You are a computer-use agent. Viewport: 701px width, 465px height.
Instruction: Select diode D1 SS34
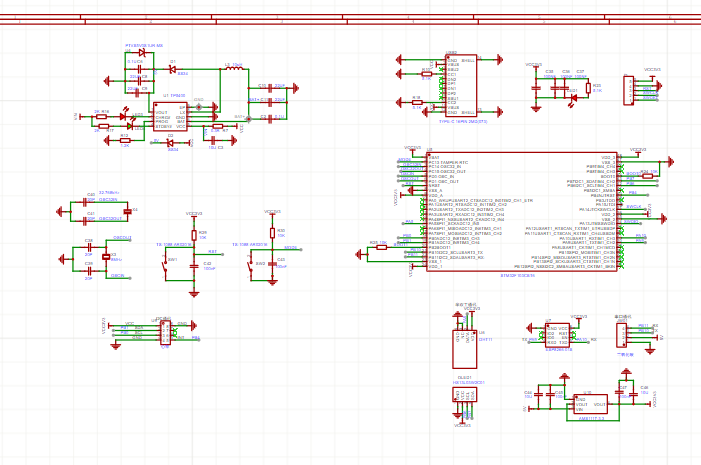click(171, 70)
